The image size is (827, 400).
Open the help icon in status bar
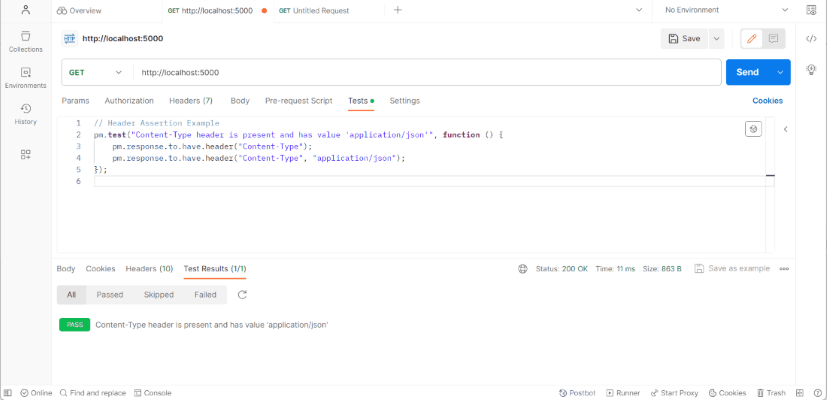coord(818,393)
